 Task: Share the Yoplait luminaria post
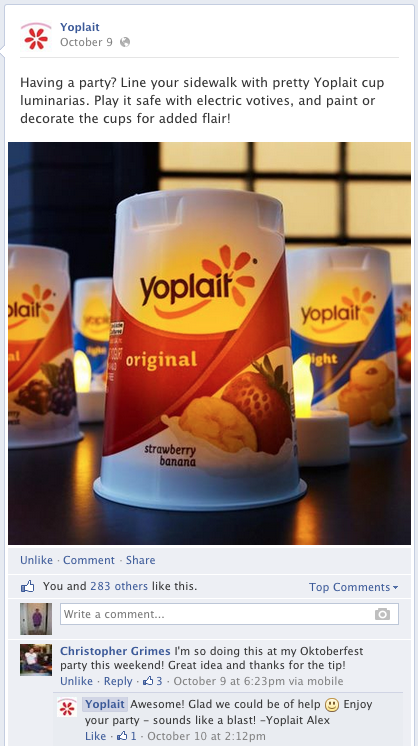point(140,560)
